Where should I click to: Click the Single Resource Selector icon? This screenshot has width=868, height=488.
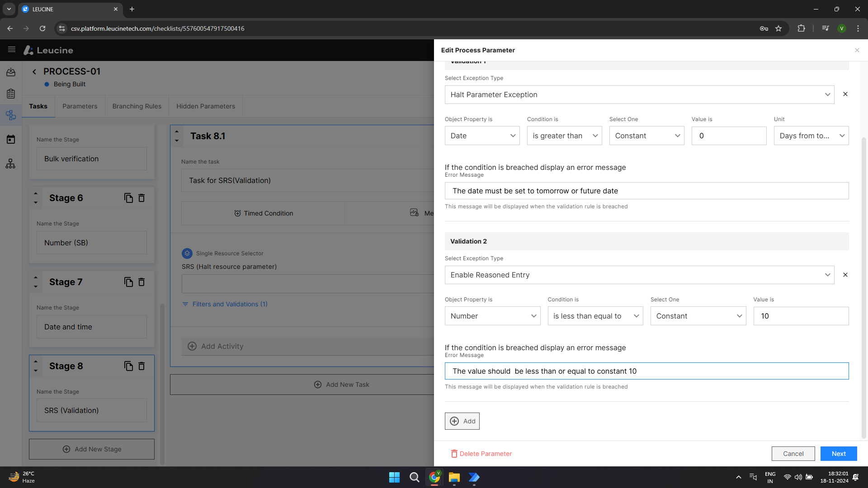tap(187, 253)
